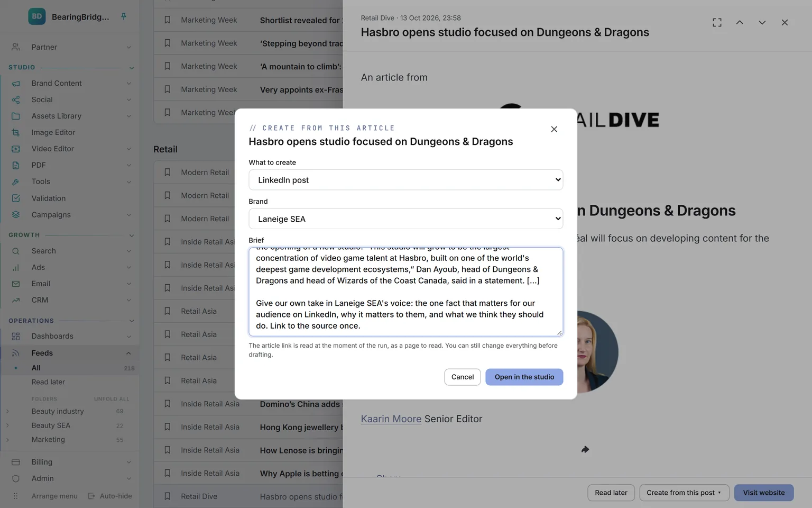Click the PDF document icon
The image size is (812, 508).
pos(16,165)
